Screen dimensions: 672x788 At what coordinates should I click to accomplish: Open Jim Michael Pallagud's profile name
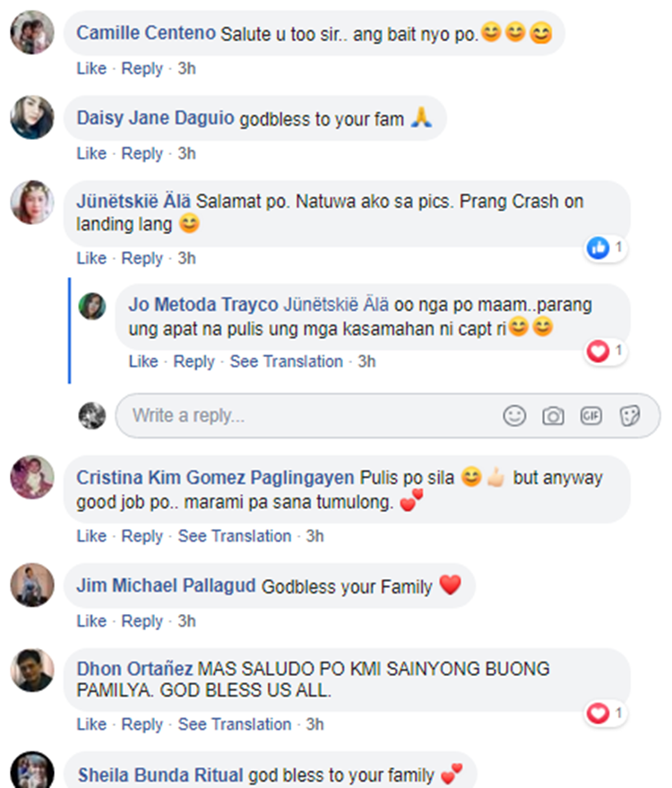pyautogui.click(x=166, y=585)
